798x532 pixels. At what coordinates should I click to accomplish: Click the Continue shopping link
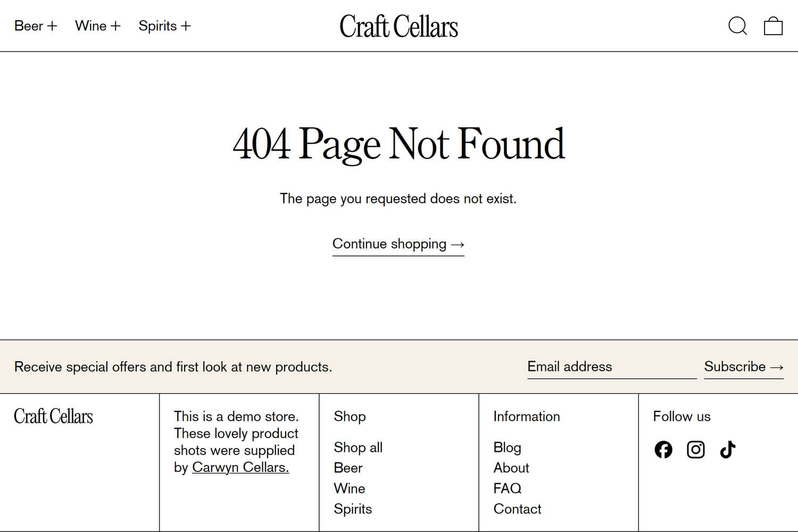(398, 244)
